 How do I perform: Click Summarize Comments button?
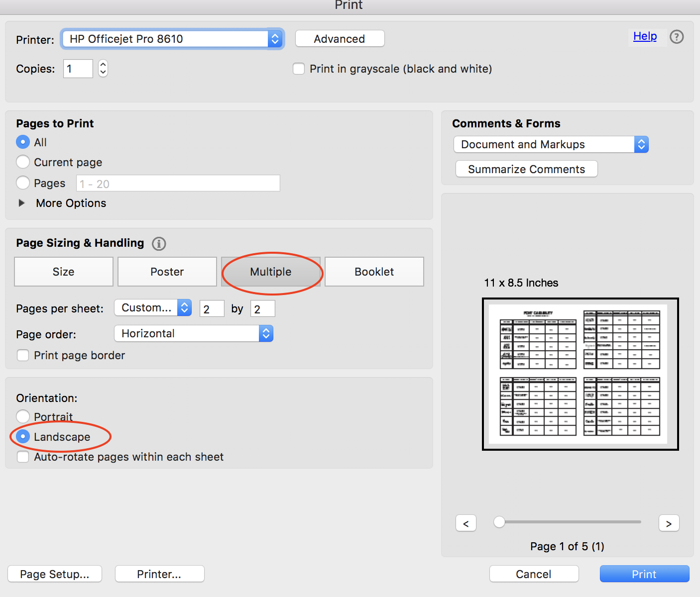pyautogui.click(x=527, y=169)
